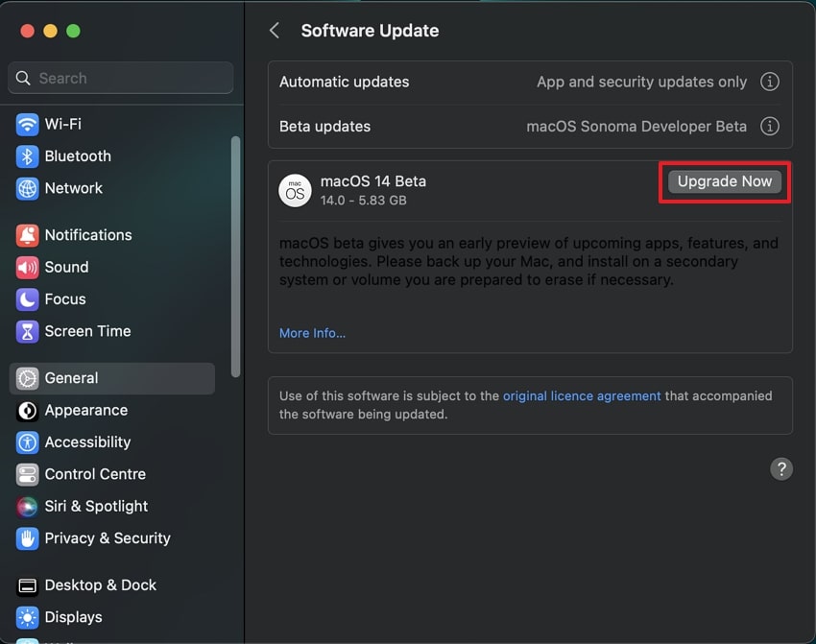Select Bluetooth in the sidebar

click(77, 155)
